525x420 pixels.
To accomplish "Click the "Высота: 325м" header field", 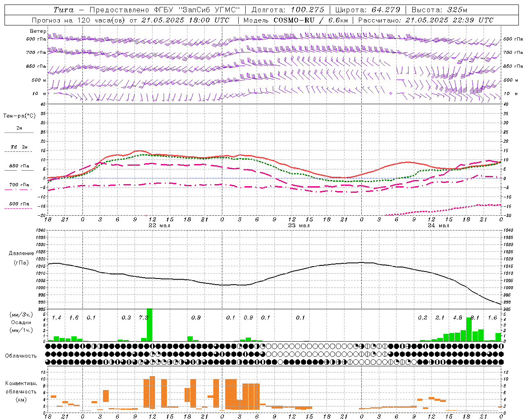I will [x=439, y=10].
